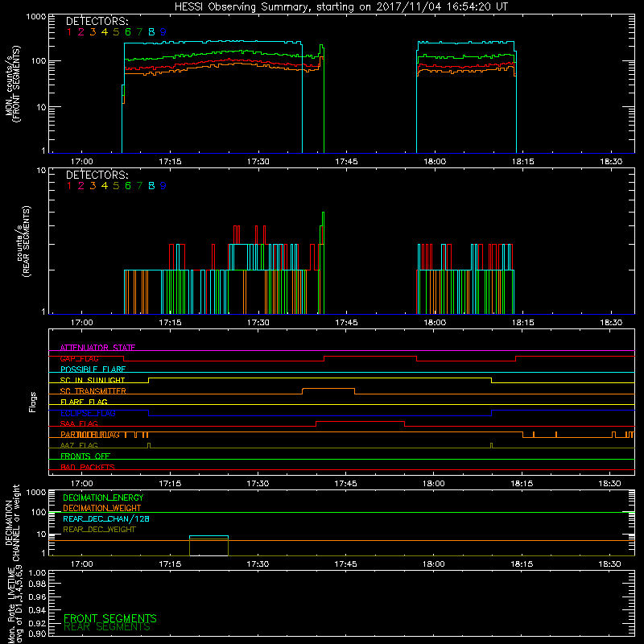The image size is (644, 644).
Task: Pick detector 8 in the rear segments legend
Action: (151, 186)
